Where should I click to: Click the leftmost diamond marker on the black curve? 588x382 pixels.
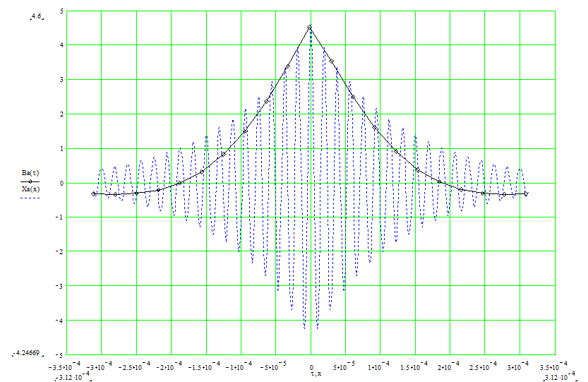coord(94,193)
